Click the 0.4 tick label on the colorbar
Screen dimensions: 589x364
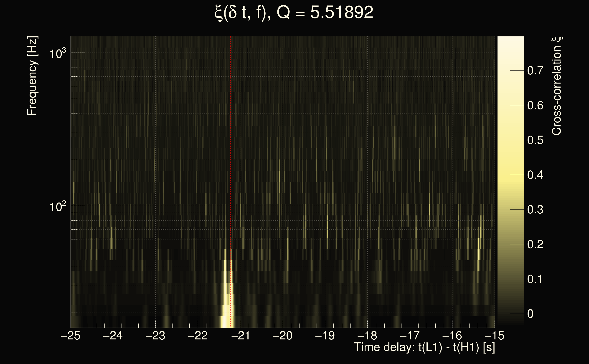click(535, 175)
